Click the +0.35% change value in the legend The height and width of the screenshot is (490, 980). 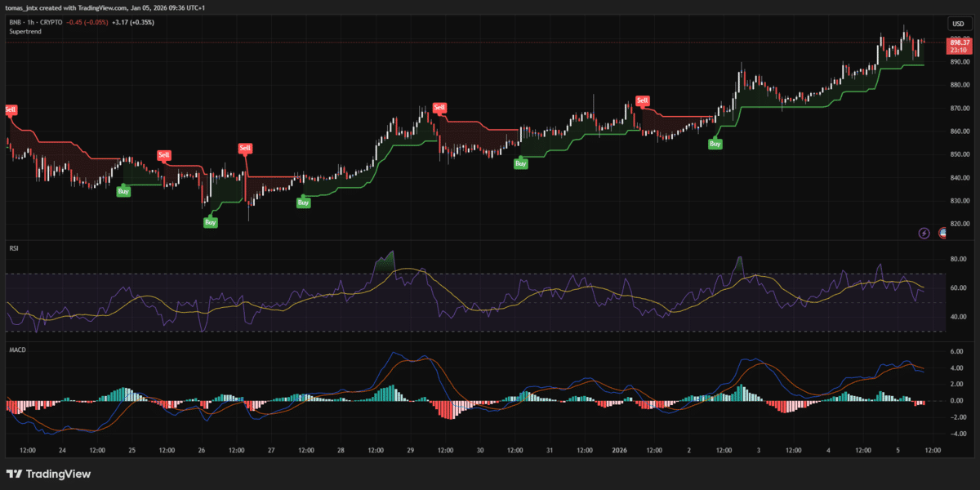click(140, 22)
